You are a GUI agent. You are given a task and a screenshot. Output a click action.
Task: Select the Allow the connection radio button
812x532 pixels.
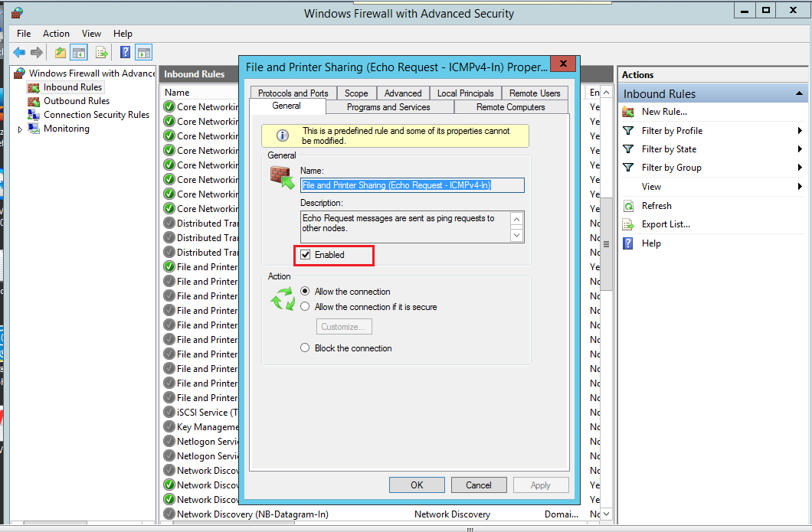point(305,291)
